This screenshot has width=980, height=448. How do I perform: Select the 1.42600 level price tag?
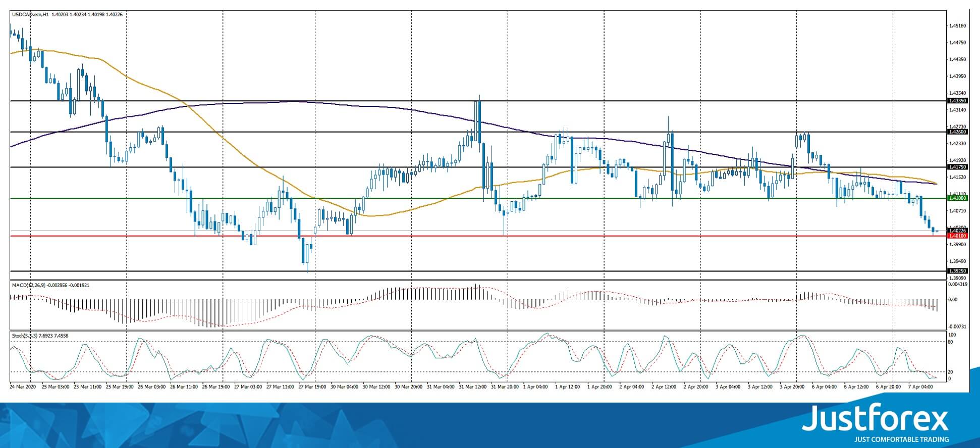[x=957, y=132]
